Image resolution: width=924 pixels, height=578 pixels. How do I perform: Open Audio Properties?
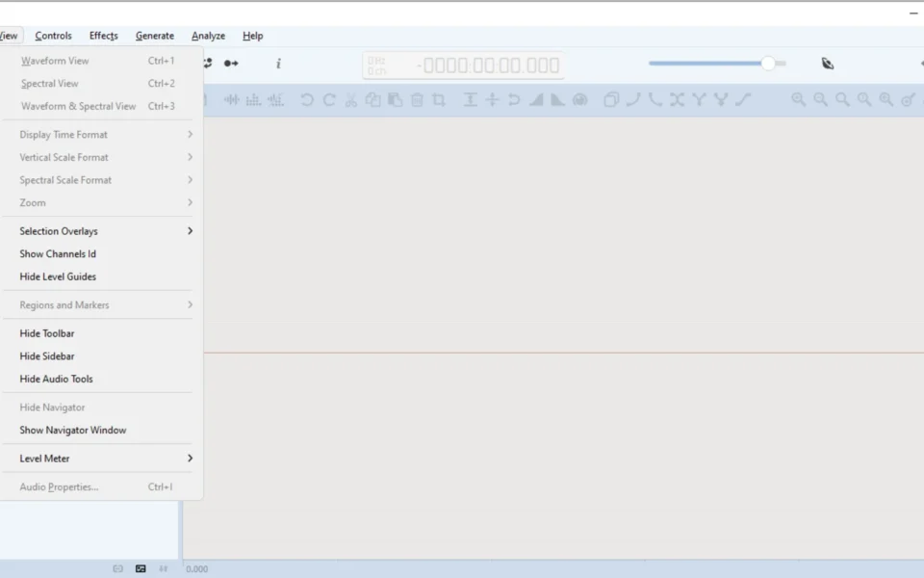coord(98,487)
